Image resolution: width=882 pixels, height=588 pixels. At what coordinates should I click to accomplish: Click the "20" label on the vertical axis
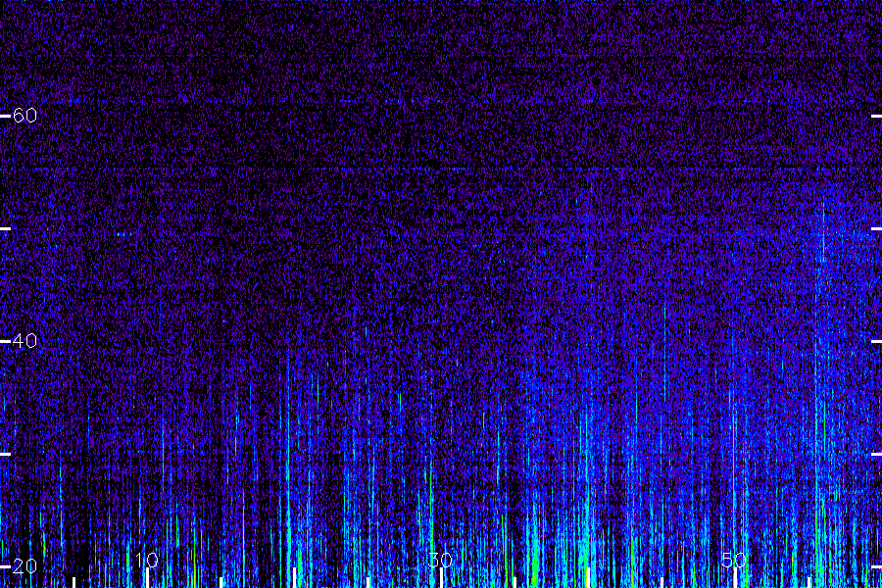(x=24, y=566)
